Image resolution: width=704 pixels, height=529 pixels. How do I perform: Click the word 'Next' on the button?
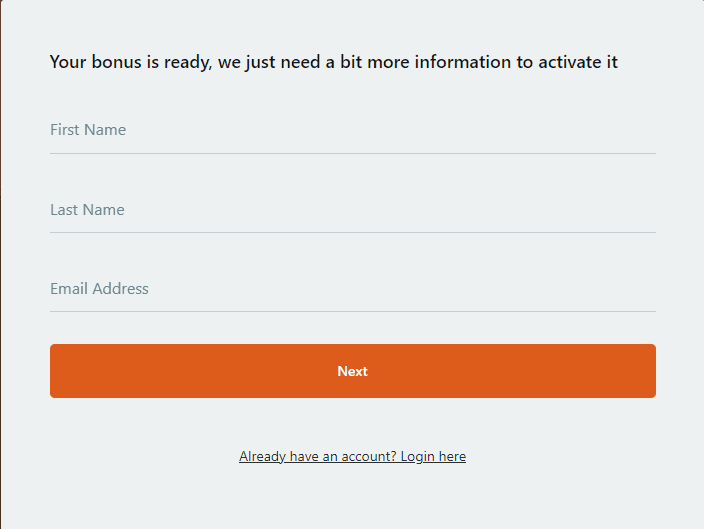352,371
